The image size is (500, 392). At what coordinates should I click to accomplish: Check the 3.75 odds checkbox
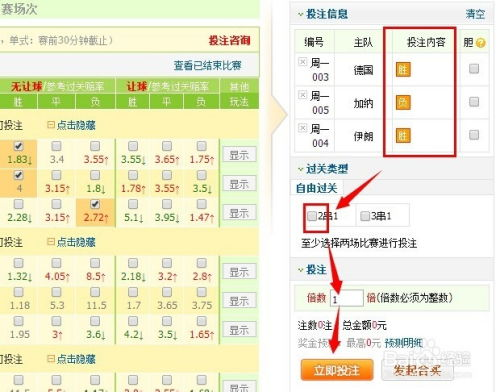[x=201, y=292]
